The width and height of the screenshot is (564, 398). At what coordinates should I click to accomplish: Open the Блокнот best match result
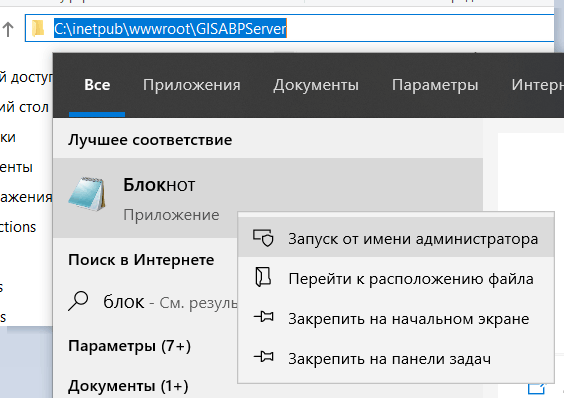(268, 198)
